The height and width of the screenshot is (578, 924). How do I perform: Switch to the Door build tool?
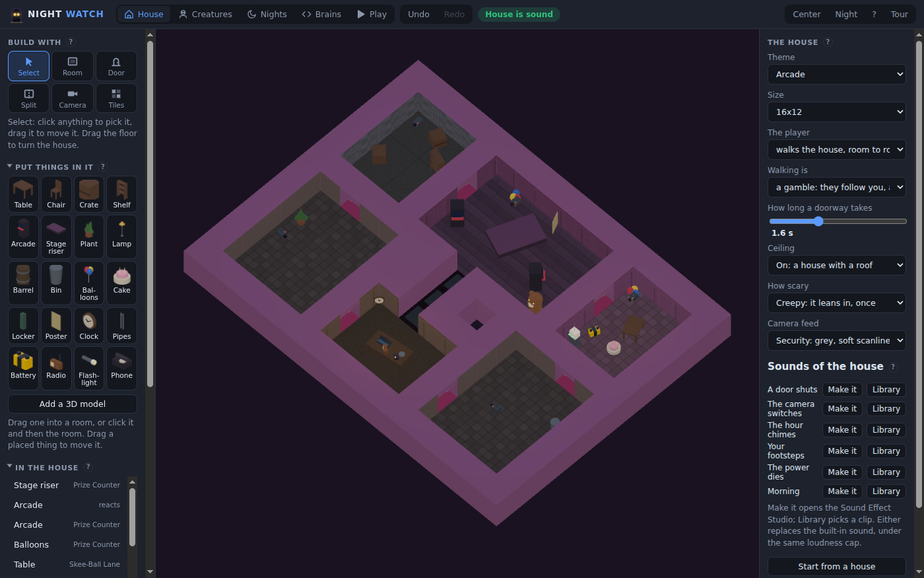(116, 66)
